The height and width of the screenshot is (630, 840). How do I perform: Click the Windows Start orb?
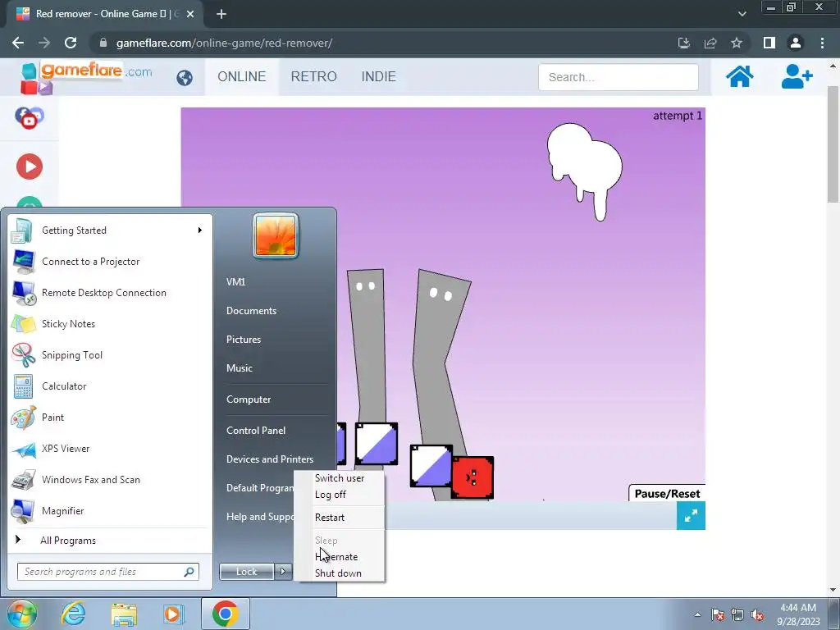click(x=21, y=614)
